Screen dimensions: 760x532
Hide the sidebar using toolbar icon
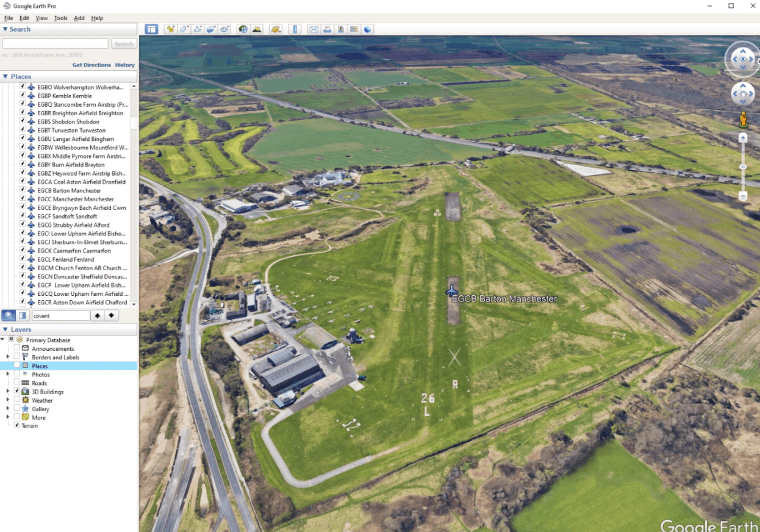coord(151,29)
